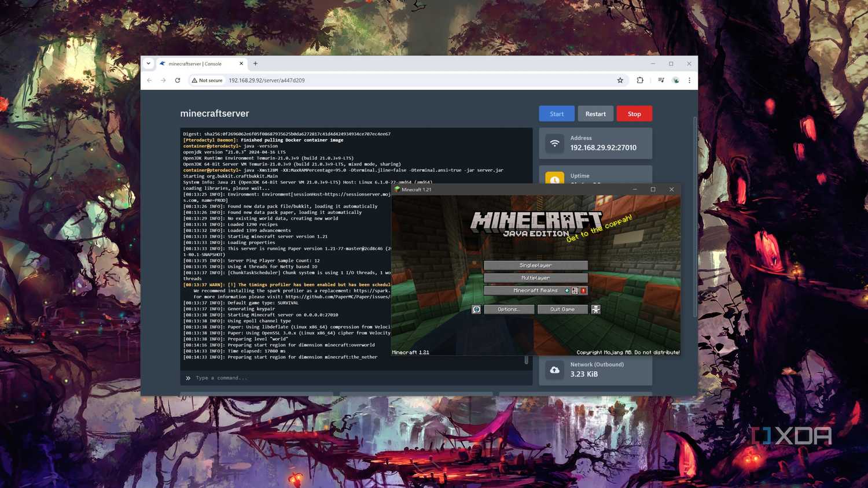868x488 pixels.
Task: Open a new browser tab
Action: click(x=255, y=64)
